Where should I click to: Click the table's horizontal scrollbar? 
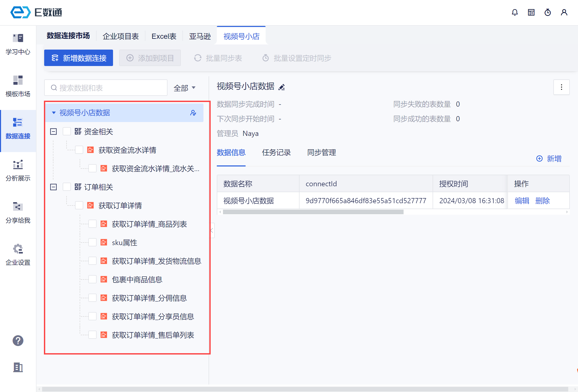tap(313, 212)
